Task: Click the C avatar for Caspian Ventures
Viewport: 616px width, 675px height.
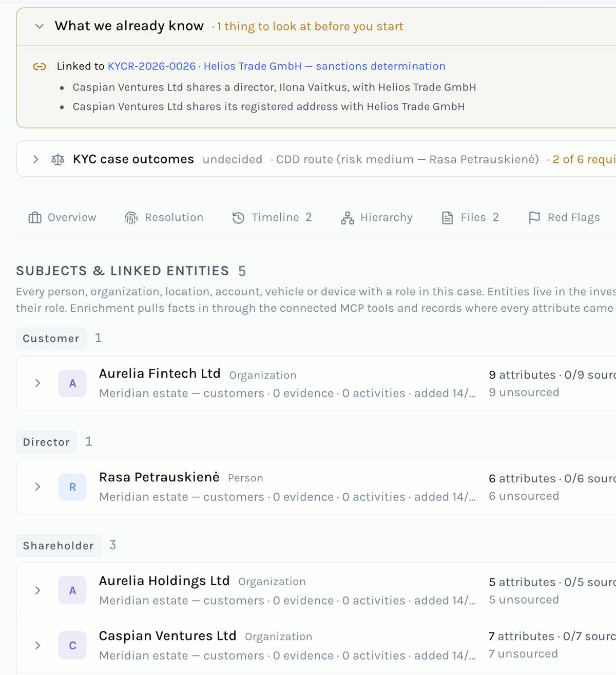Action: (72, 646)
